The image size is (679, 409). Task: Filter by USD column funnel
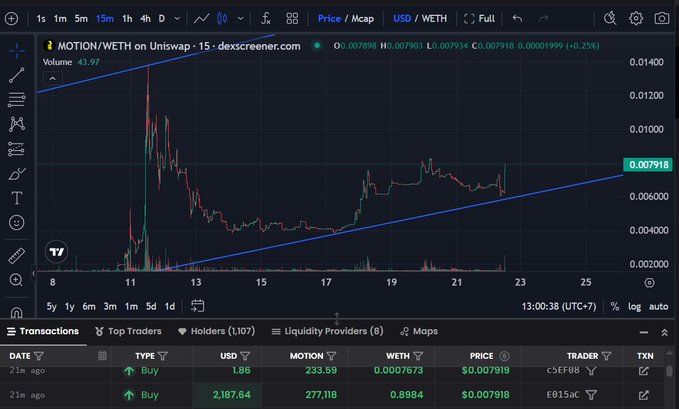pyautogui.click(x=245, y=356)
